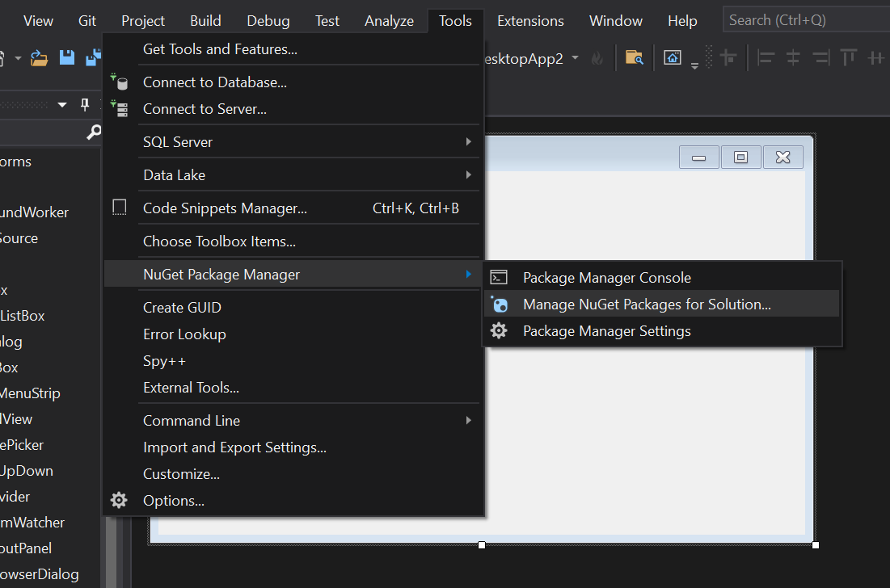Screen dimensions: 890x588
Task: Click the Search (Ctrl+Q) box
Action: tap(806, 20)
